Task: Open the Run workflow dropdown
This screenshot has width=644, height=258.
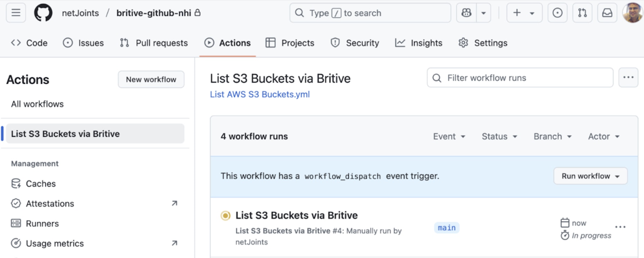Action: tap(590, 176)
